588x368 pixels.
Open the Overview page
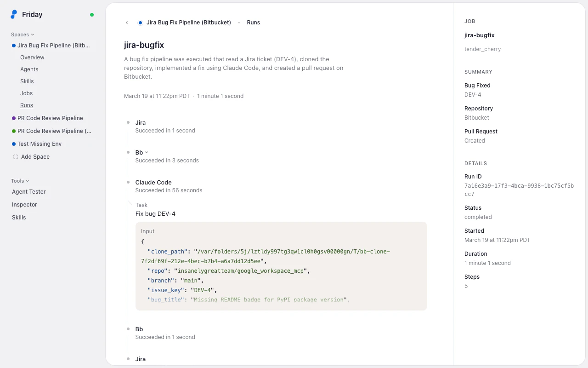pyautogui.click(x=32, y=57)
